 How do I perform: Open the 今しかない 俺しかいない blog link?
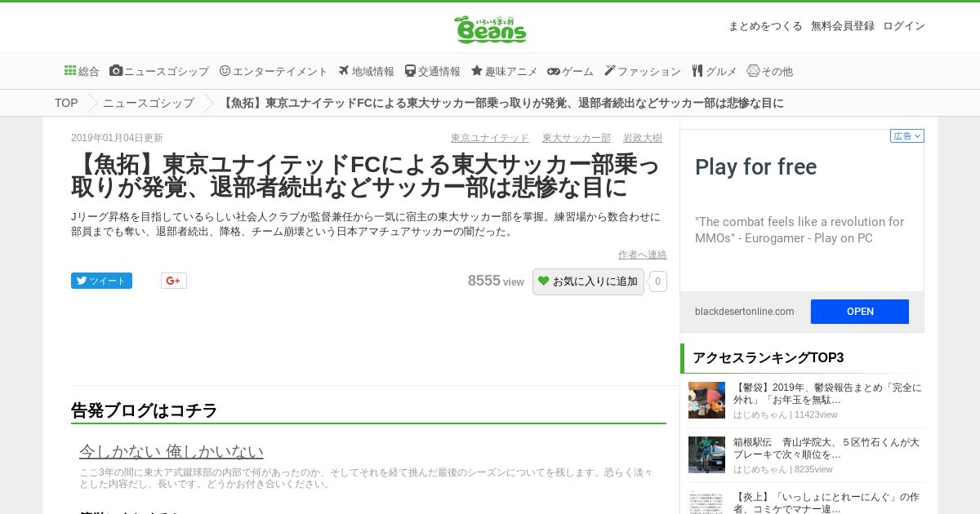point(171,451)
